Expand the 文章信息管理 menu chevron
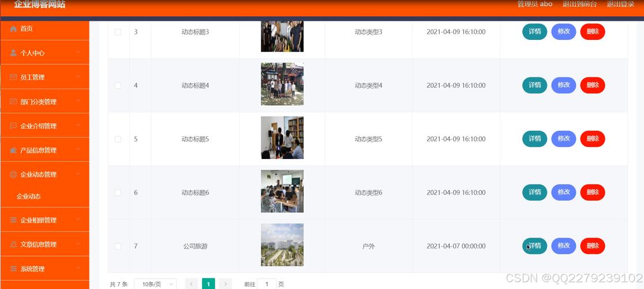Viewport: 644px width, 289px height. (78, 244)
